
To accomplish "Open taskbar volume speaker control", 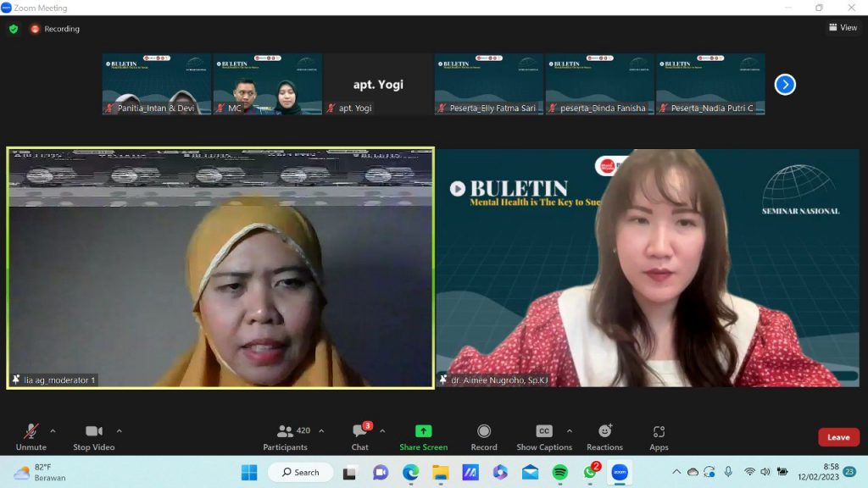I will (x=765, y=472).
